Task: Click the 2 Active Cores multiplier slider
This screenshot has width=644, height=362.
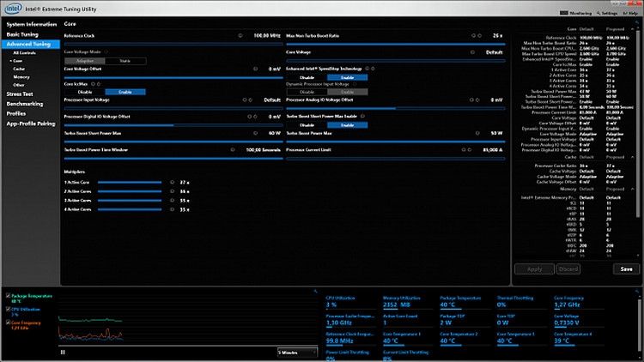Action: tap(130, 191)
